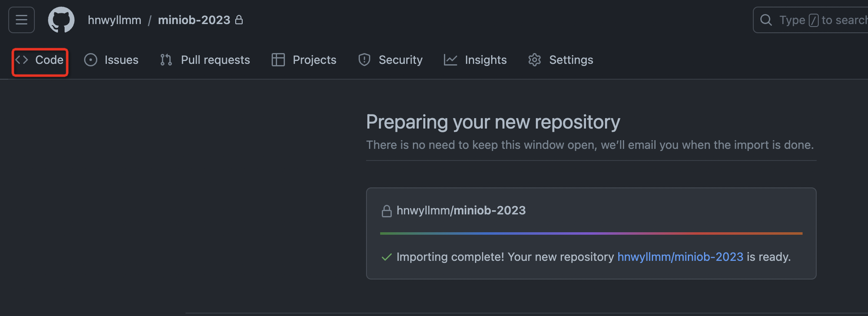Follow the hnwyllmm/miniob-2023 ready link
The image size is (868, 316).
[x=680, y=257]
